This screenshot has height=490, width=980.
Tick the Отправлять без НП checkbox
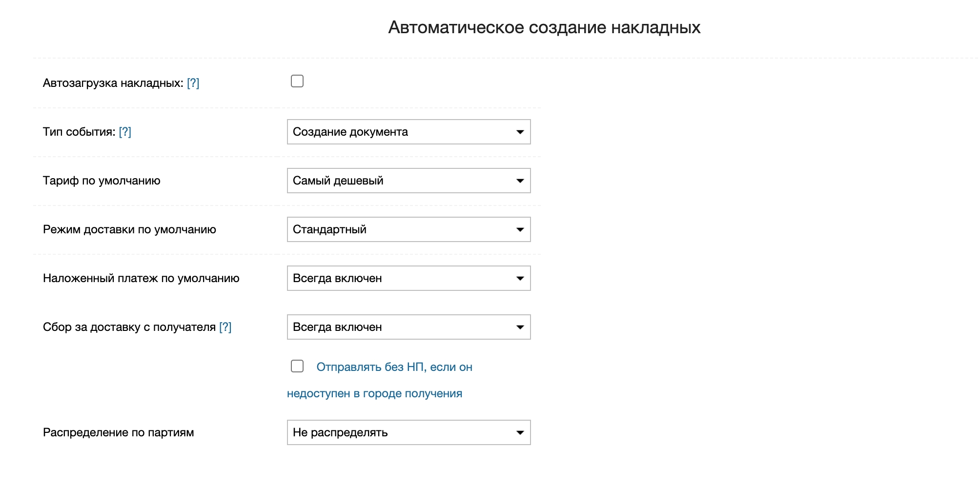tap(297, 366)
